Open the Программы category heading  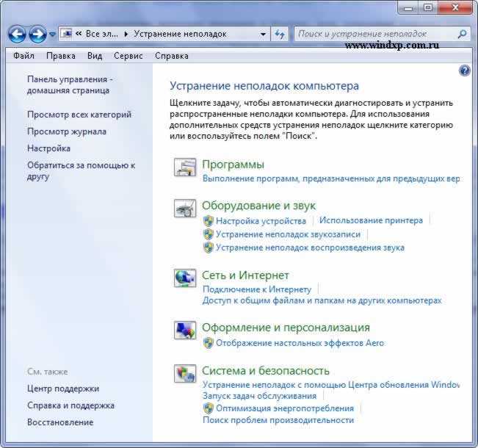click(233, 165)
